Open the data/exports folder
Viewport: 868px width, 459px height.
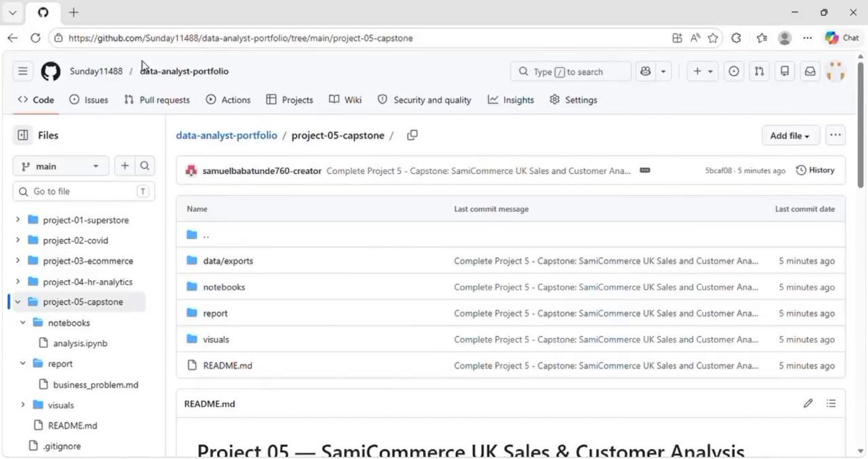tap(228, 261)
